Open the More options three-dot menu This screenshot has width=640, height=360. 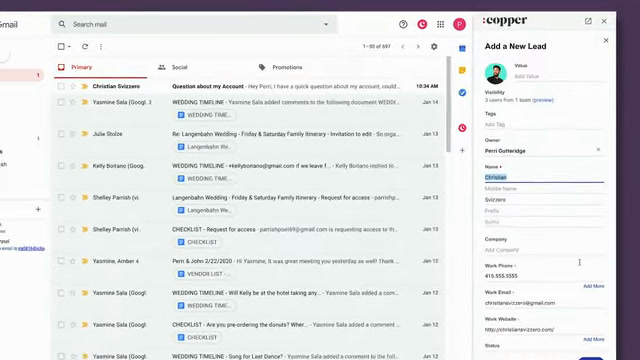(x=101, y=47)
